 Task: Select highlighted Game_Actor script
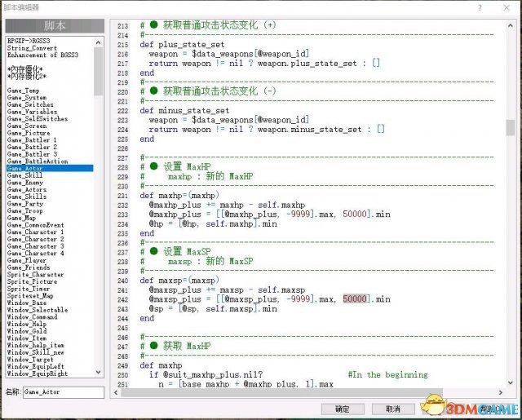click(x=50, y=168)
